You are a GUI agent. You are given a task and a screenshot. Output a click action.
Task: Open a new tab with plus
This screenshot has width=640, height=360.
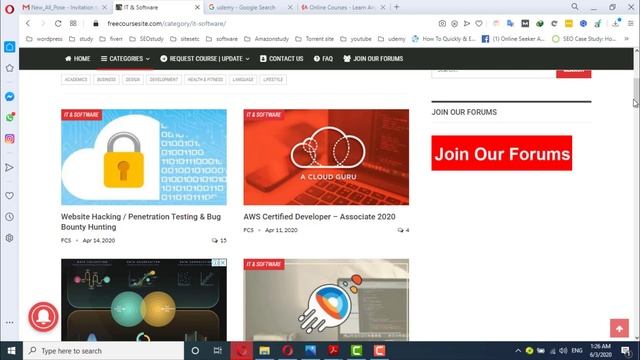[396, 7]
